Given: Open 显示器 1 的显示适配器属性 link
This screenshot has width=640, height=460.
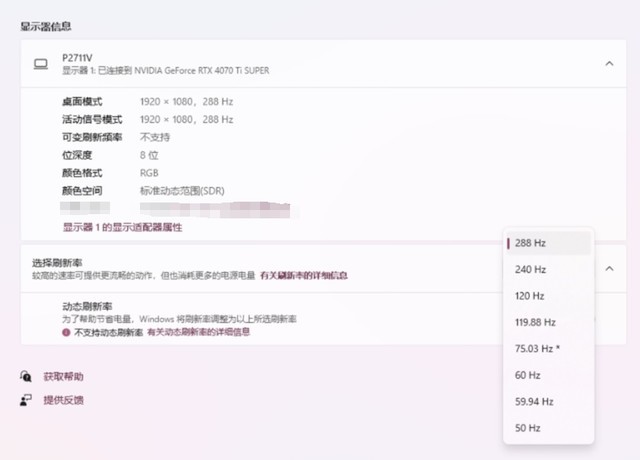Looking at the screenshot, I should [x=122, y=227].
